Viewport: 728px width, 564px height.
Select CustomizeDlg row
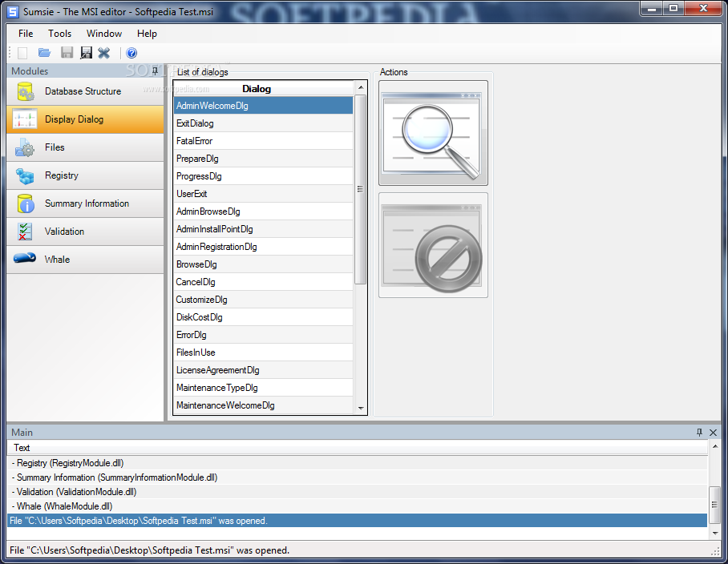263,300
